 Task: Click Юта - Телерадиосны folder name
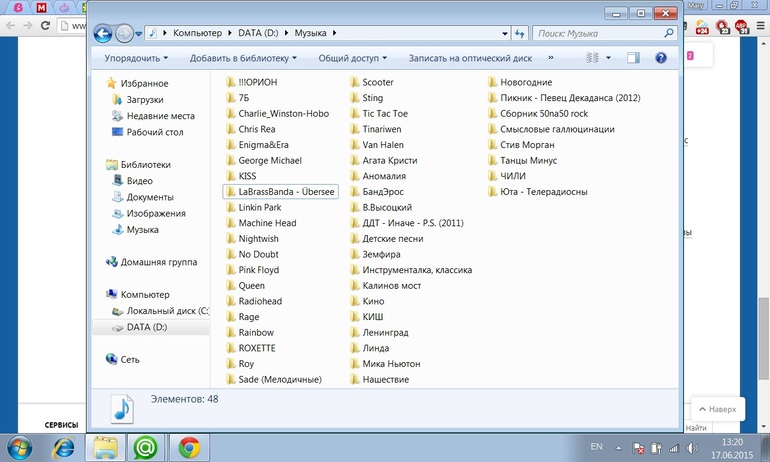pos(544,191)
